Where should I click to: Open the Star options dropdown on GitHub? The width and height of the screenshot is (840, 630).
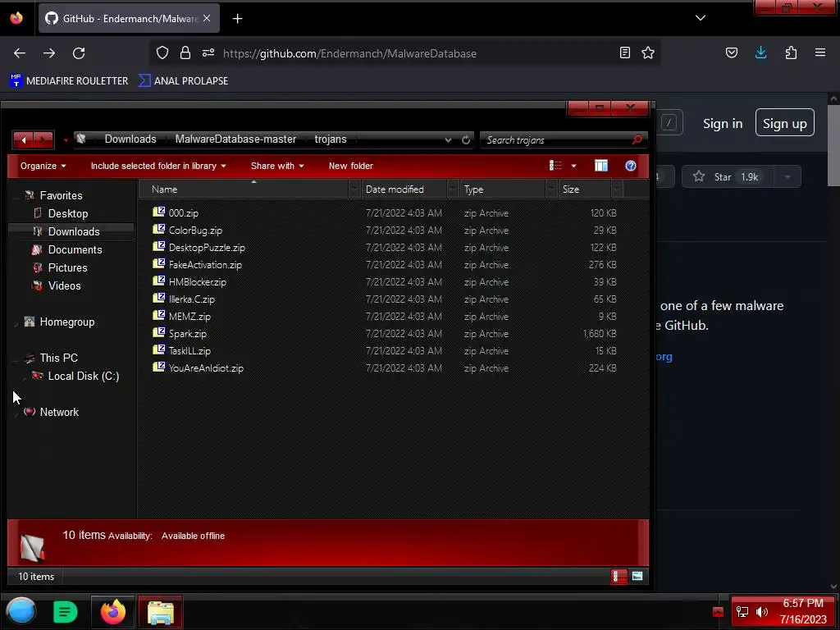point(787,177)
